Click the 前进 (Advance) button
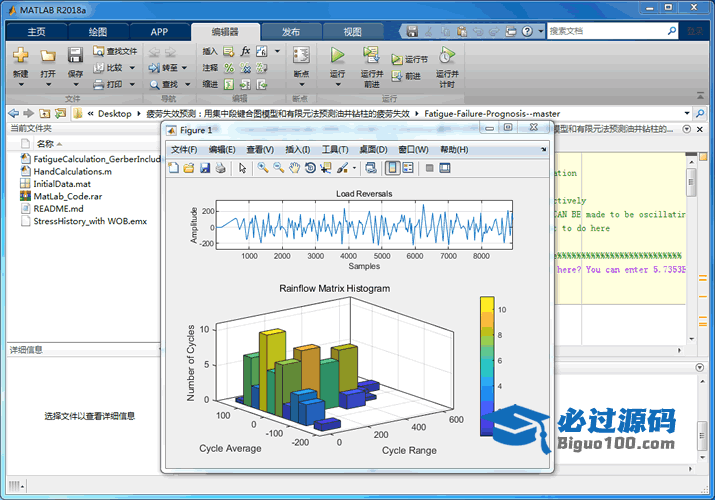Screen dimensions: 715x500 click(406, 76)
